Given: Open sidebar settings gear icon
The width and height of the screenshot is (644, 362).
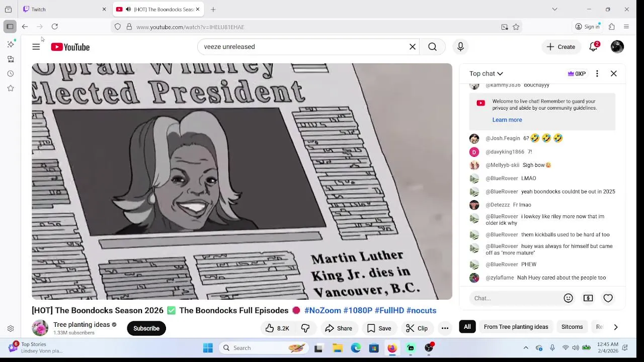Looking at the screenshot, I should click(x=11, y=329).
